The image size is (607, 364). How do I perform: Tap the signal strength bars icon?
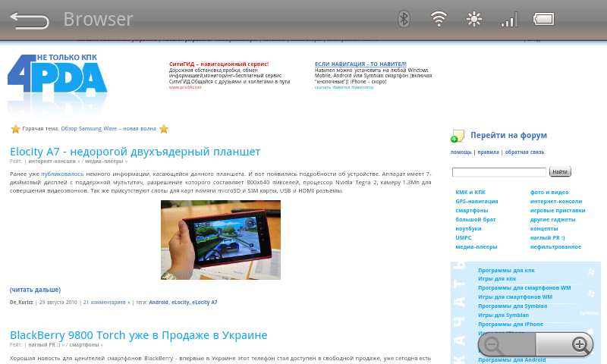509,19
